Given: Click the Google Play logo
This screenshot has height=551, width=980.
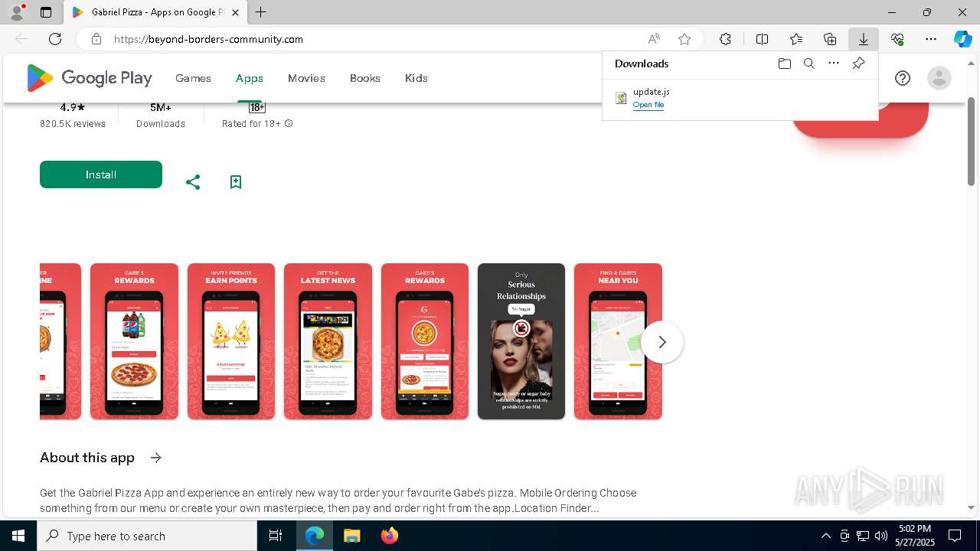Looking at the screenshot, I should (90, 78).
